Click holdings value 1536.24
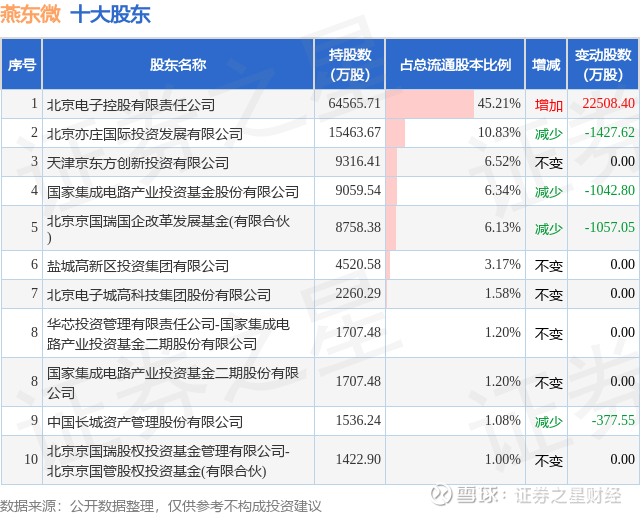The image size is (640, 515). 358,420
